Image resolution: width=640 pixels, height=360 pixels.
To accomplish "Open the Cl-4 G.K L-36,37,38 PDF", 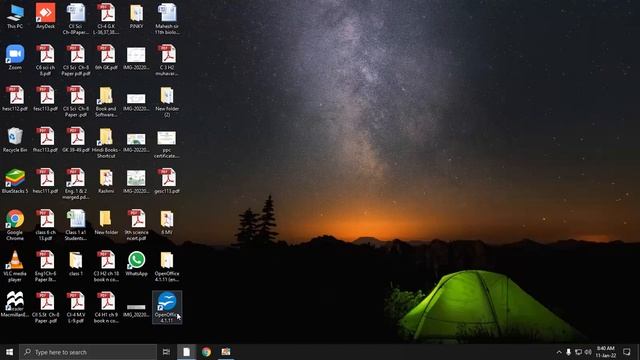I will [106, 19].
